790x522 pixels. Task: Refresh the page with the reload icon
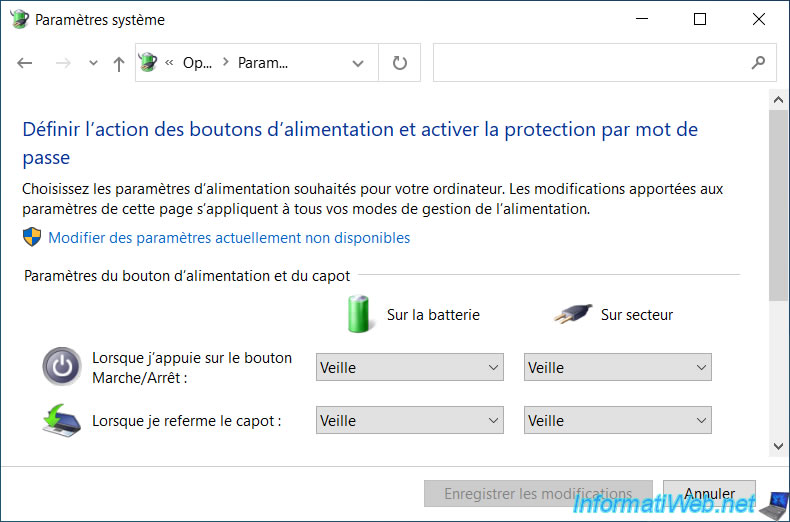[400, 63]
